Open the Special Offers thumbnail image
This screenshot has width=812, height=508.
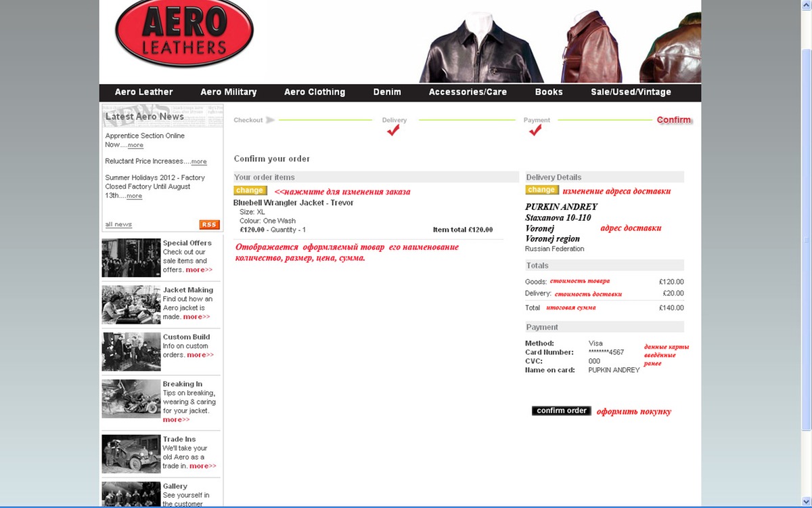(x=131, y=257)
